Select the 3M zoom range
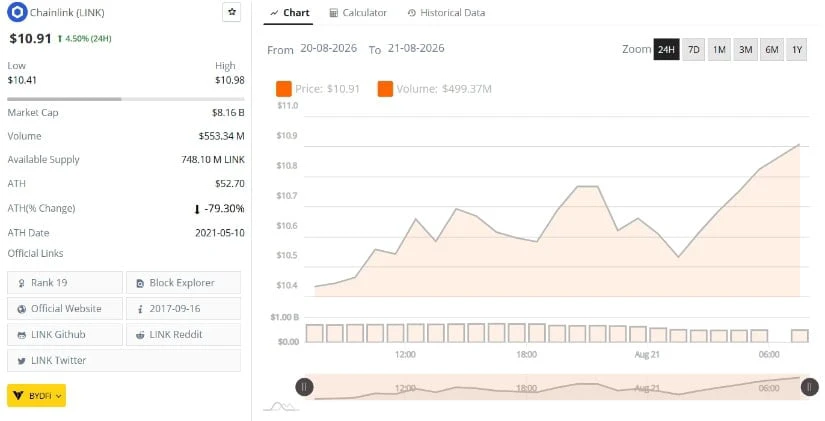Screen dimensions: 825x421 tap(746, 49)
